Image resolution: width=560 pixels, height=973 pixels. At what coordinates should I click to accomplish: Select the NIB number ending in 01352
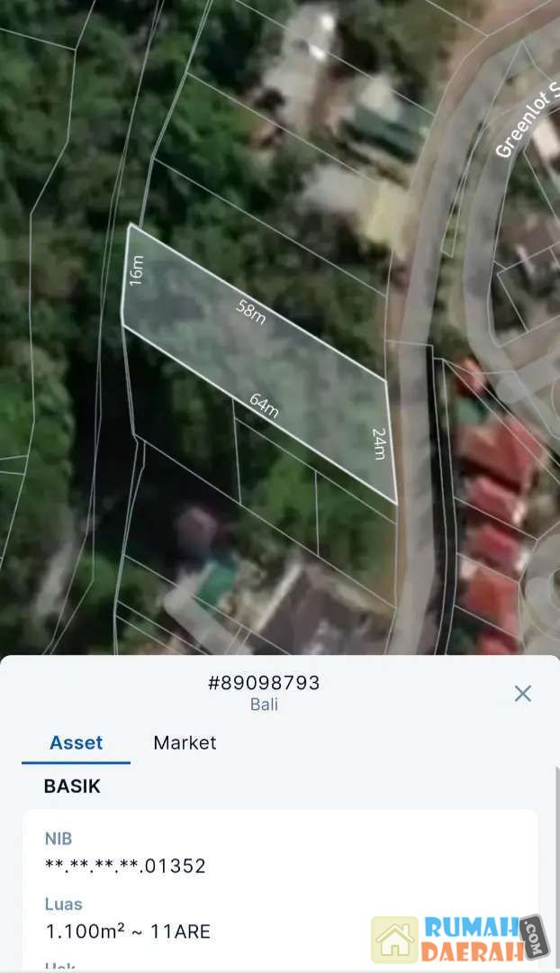pos(125,866)
